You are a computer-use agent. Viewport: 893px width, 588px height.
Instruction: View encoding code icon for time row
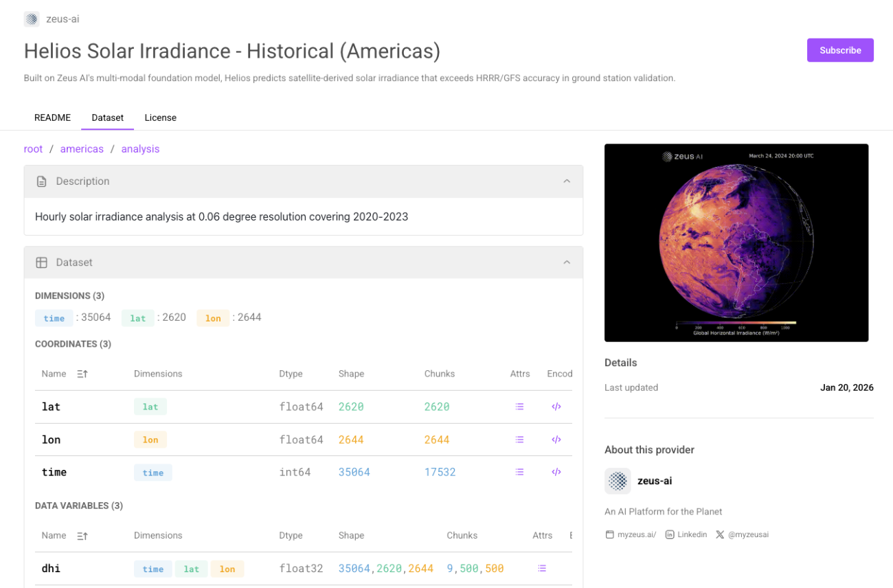coord(556,472)
